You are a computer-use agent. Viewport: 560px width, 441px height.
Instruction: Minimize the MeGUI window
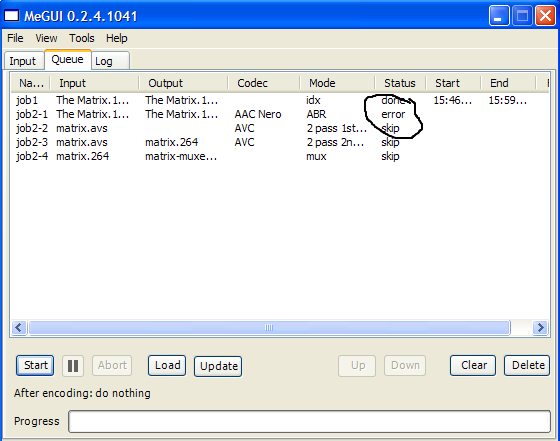pos(499,16)
